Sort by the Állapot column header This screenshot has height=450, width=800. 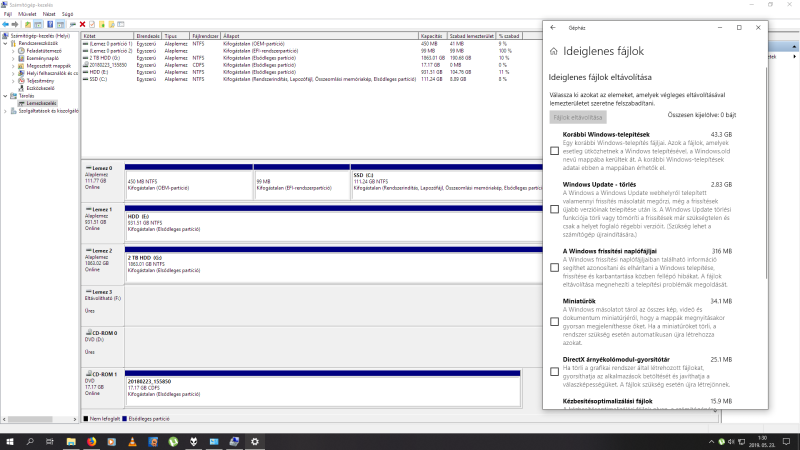click(319, 36)
